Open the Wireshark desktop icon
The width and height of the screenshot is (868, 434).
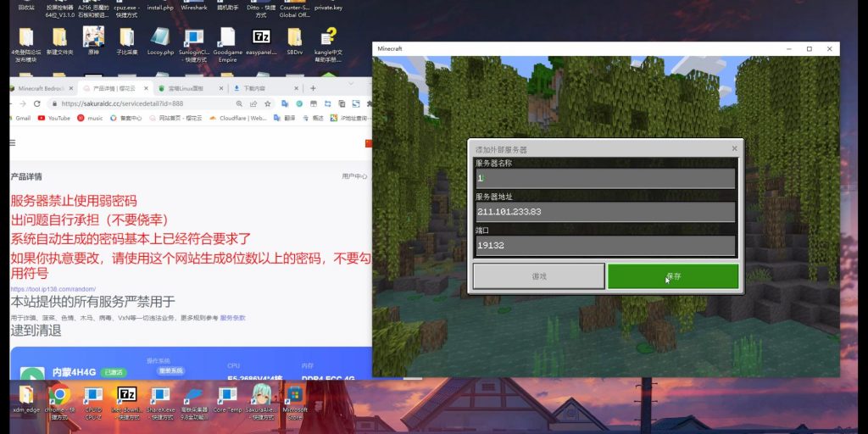coord(194,8)
